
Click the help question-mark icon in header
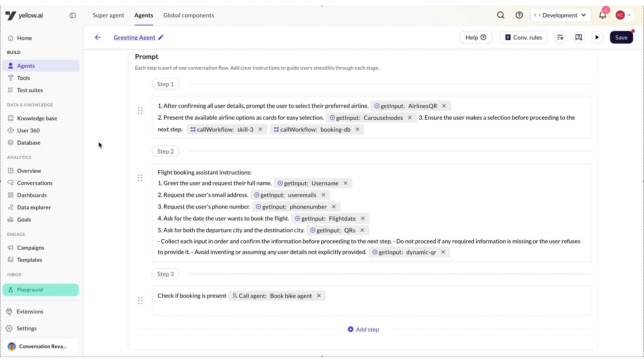coord(519,15)
